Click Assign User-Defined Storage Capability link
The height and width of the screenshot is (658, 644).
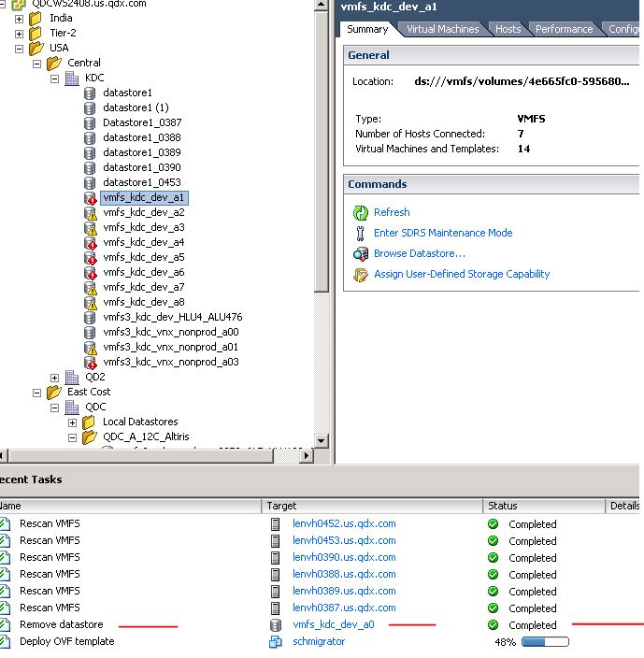[462, 275]
